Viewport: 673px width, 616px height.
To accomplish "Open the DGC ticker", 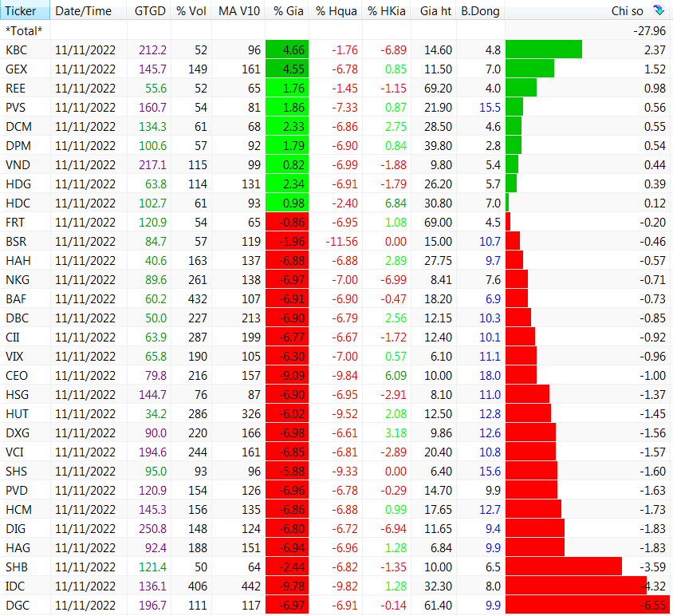I will click(18, 606).
